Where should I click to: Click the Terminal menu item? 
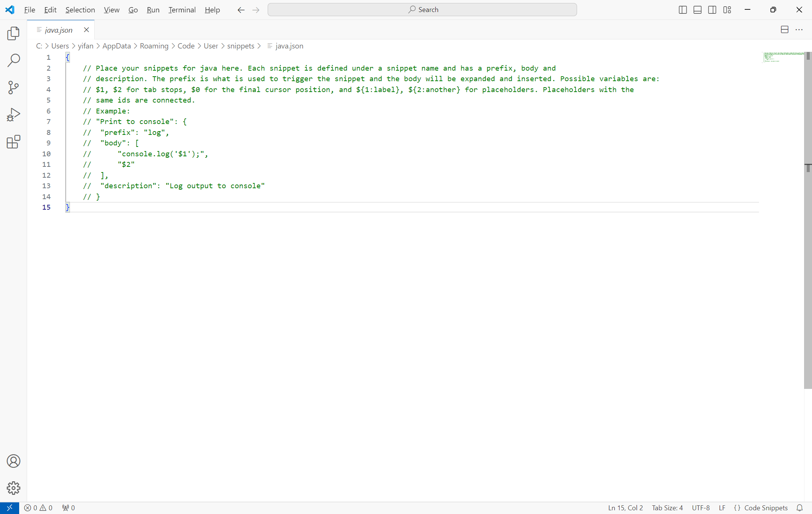(182, 9)
